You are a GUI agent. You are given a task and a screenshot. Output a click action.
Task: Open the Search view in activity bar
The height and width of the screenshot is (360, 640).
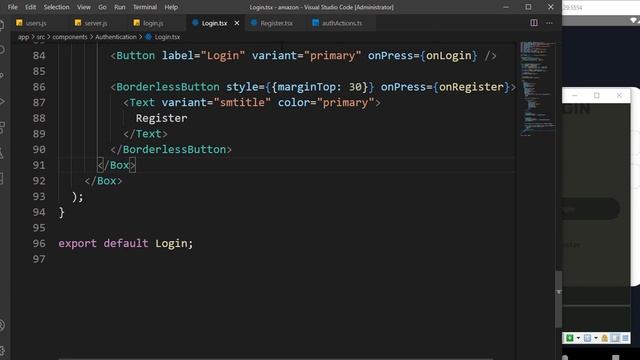[2, 50]
